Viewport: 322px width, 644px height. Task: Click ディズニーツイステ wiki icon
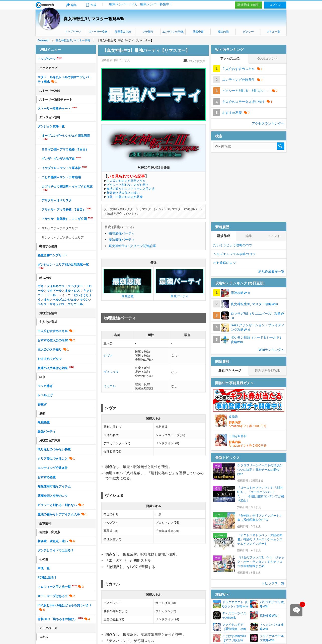[217, 615]
